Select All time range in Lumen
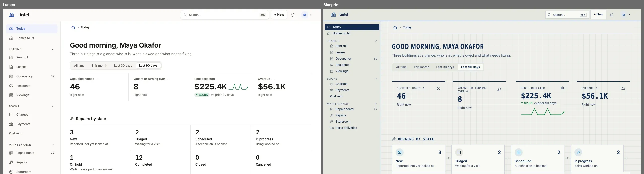Image resolution: width=644 pixels, height=174 pixels. tap(79, 66)
